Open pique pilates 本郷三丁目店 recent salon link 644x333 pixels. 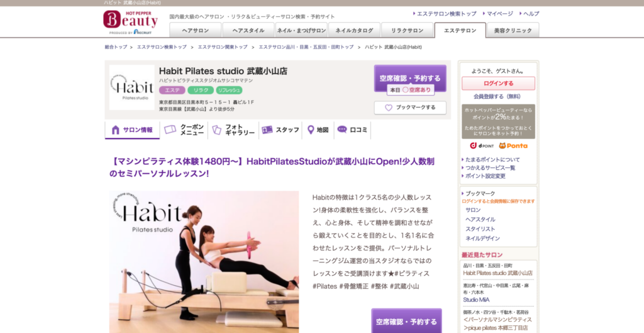[x=497, y=324]
